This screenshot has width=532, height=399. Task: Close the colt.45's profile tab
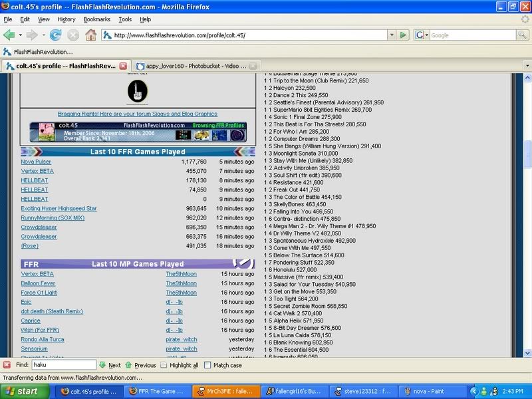123,66
